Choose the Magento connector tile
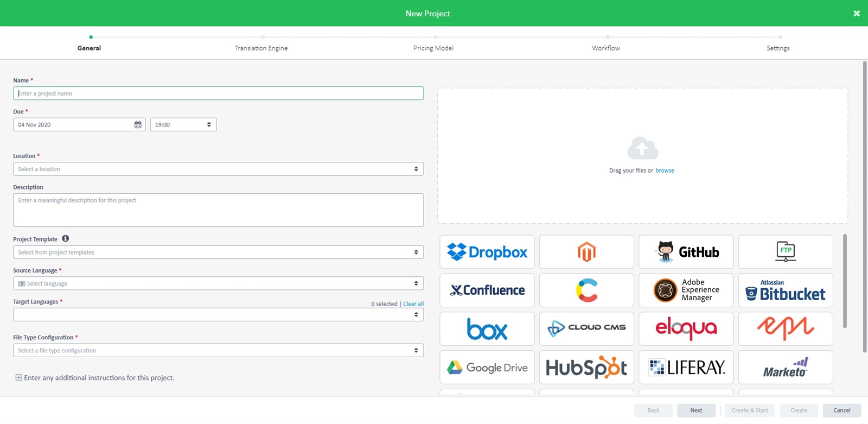The height and width of the screenshot is (424, 868). 586,252
